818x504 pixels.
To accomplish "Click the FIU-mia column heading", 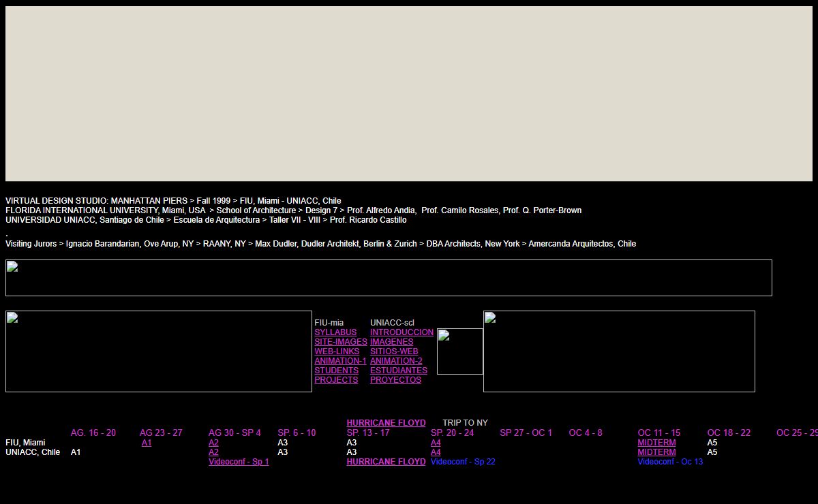I will coord(329,323).
